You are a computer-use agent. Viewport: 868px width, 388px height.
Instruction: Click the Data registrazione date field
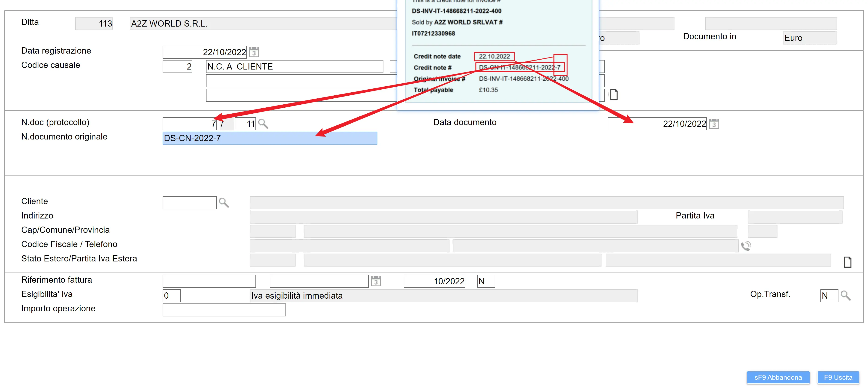coord(204,52)
